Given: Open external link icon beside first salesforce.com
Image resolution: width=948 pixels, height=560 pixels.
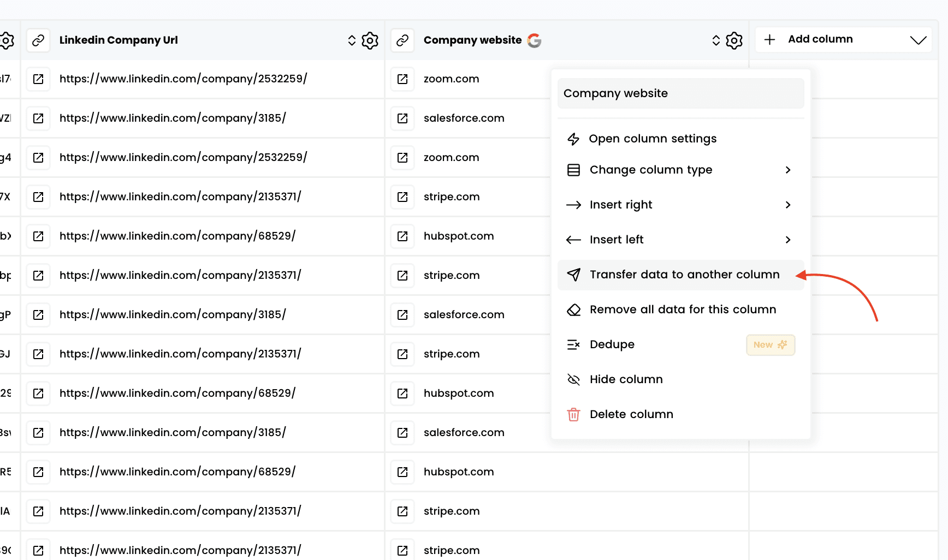Looking at the screenshot, I should coord(402,118).
